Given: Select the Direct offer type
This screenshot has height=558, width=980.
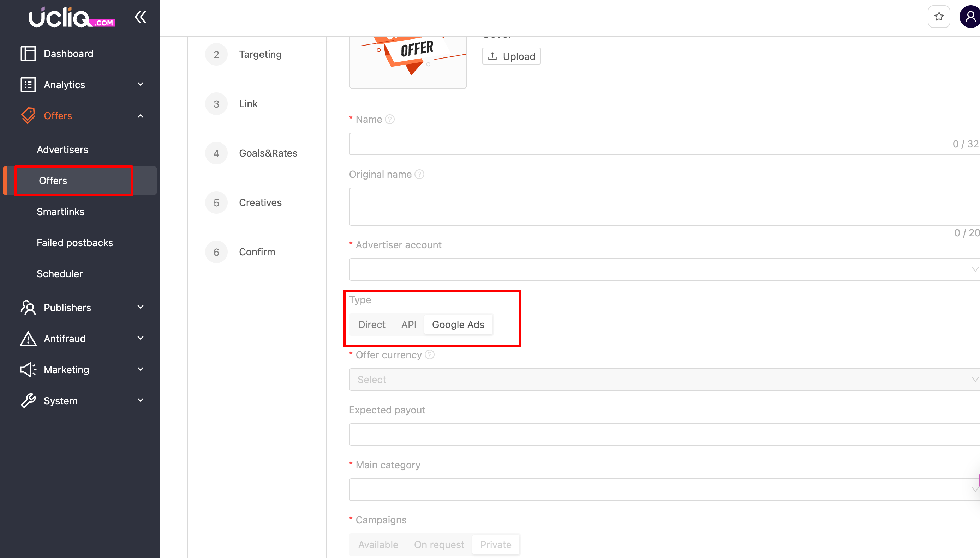Looking at the screenshot, I should [x=371, y=325].
